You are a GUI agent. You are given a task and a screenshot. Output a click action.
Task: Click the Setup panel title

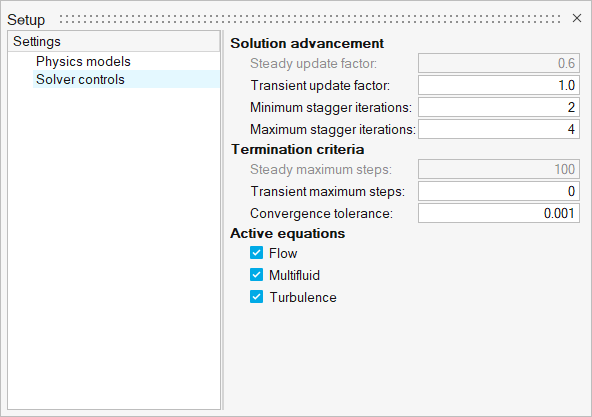click(26, 20)
